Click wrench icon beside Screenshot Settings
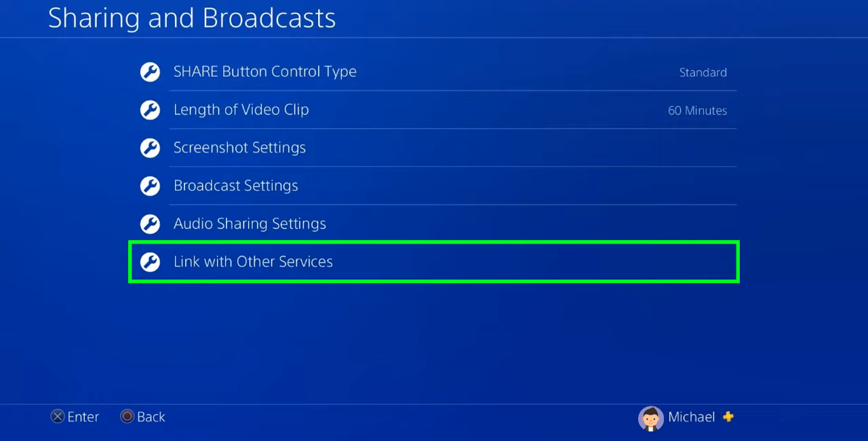868x441 pixels. tap(150, 148)
